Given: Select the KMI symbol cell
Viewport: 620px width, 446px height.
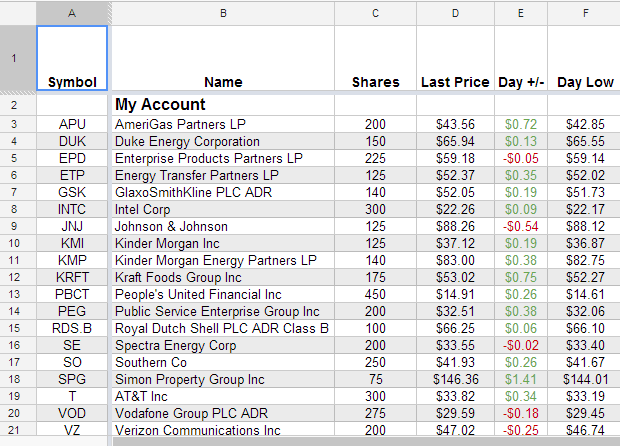Looking at the screenshot, I should click(72, 243).
